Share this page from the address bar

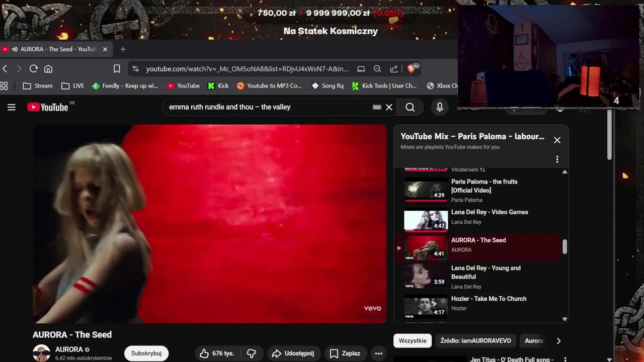tap(394, 69)
